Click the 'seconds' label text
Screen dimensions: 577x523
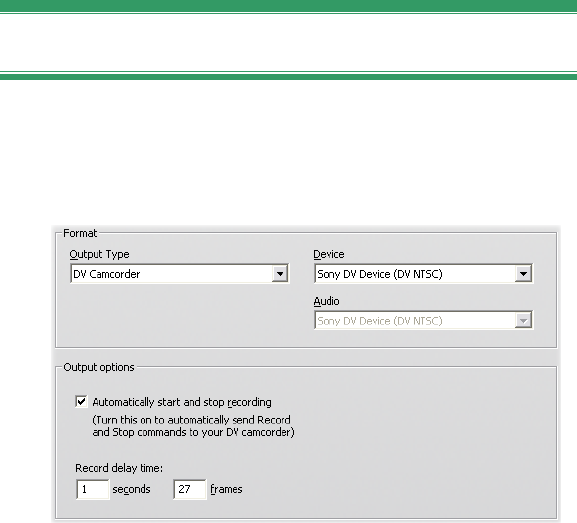131,489
